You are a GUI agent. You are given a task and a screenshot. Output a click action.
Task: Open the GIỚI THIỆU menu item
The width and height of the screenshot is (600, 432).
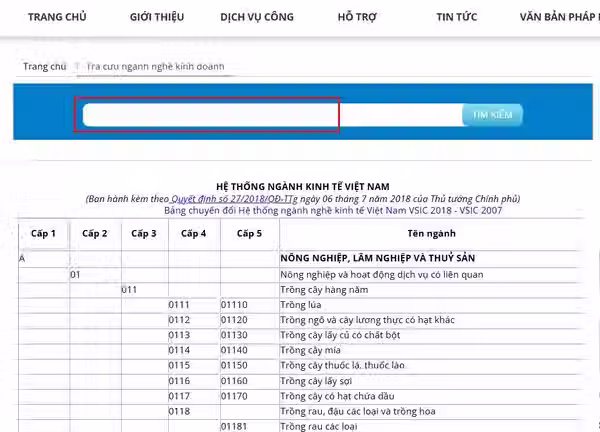(x=157, y=17)
